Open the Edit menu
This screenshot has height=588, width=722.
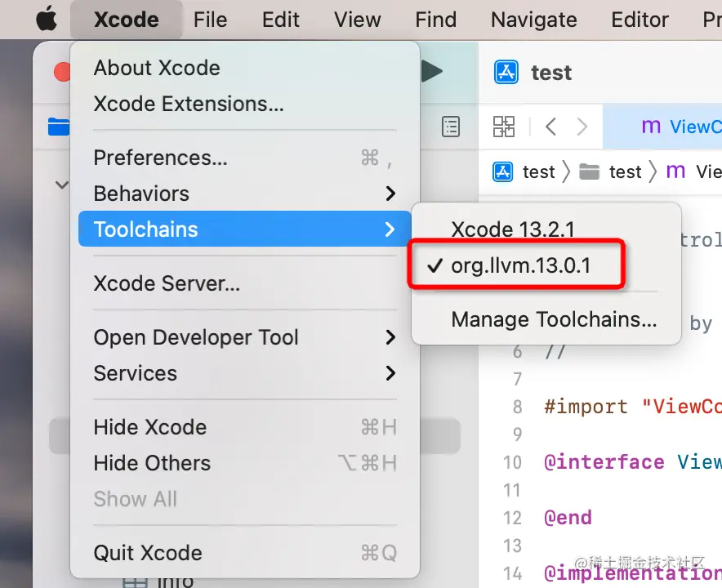point(280,20)
